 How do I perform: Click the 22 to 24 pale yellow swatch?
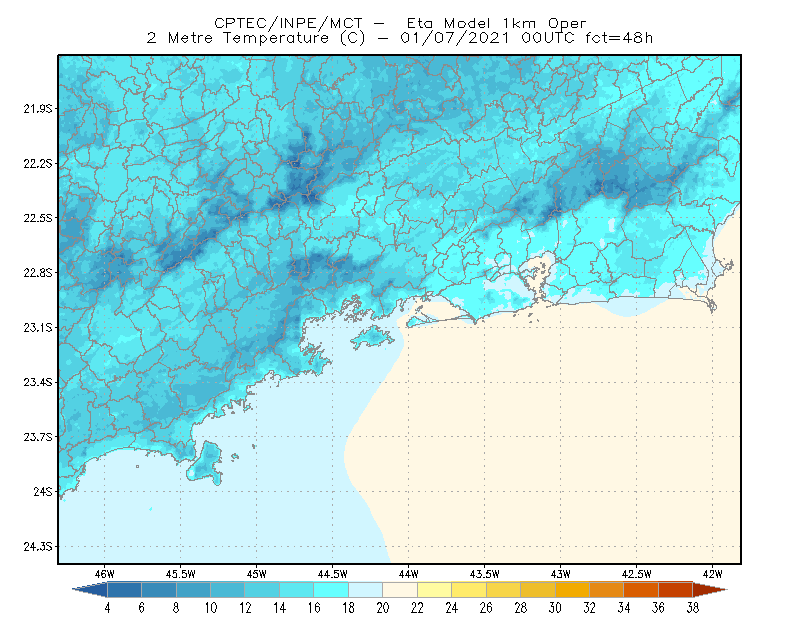point(434,590)
